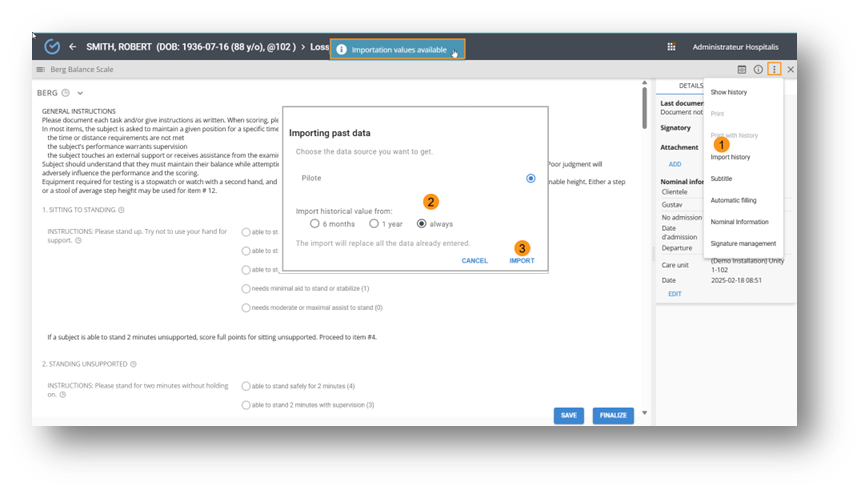Click the table view icon in form toolbar
The width and height of the screenshot is (862, 491).
coord(742,70)
